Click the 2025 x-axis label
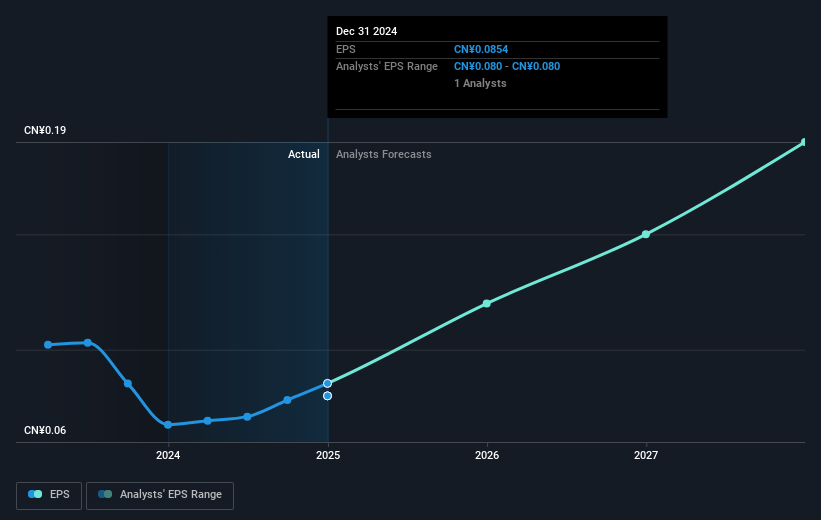This screenshot has width=821, height=520. click(328, 455)
